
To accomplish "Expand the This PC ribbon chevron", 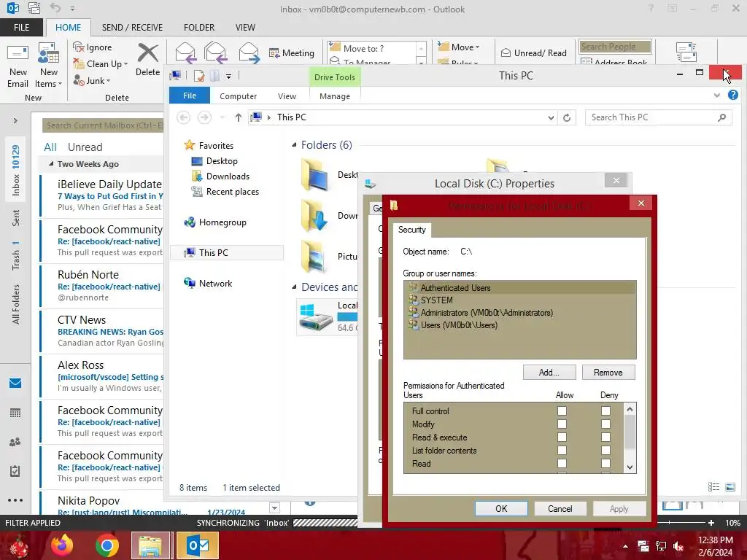I will click(716, 96).
